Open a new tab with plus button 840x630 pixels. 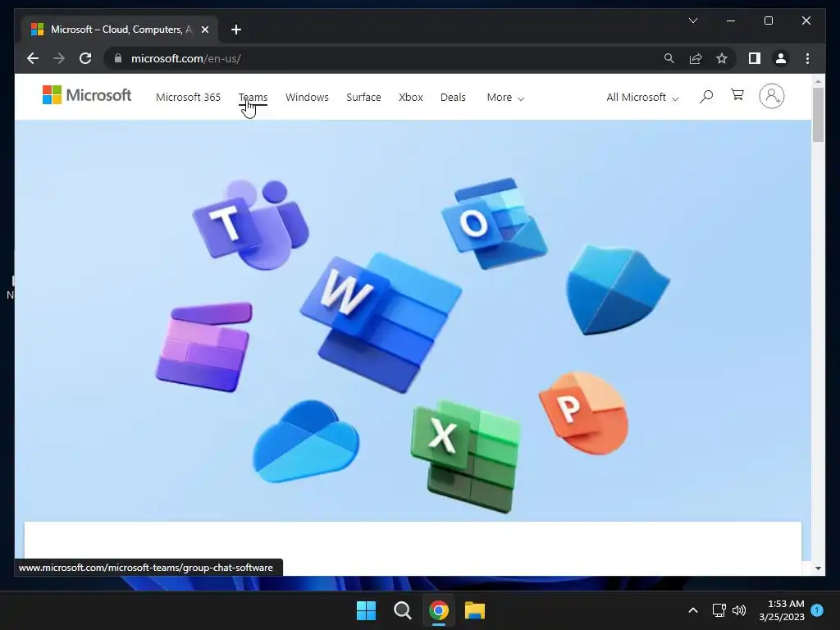pos(235,30)
